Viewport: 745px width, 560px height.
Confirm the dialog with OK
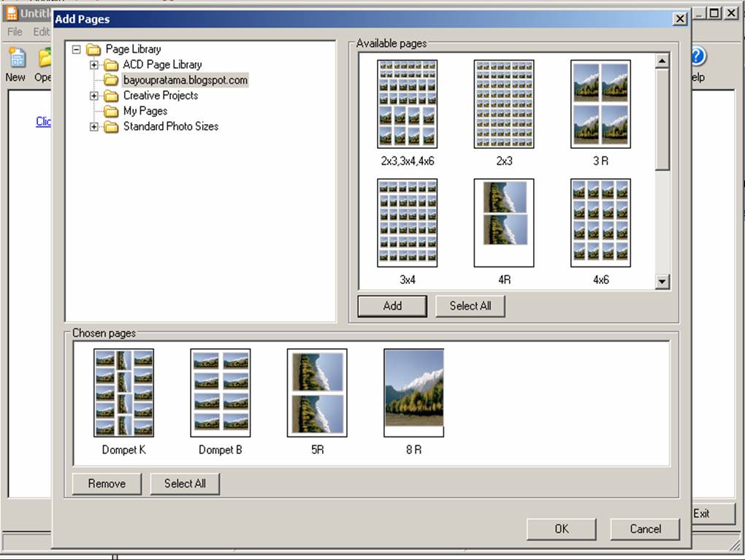click(561, 529)
